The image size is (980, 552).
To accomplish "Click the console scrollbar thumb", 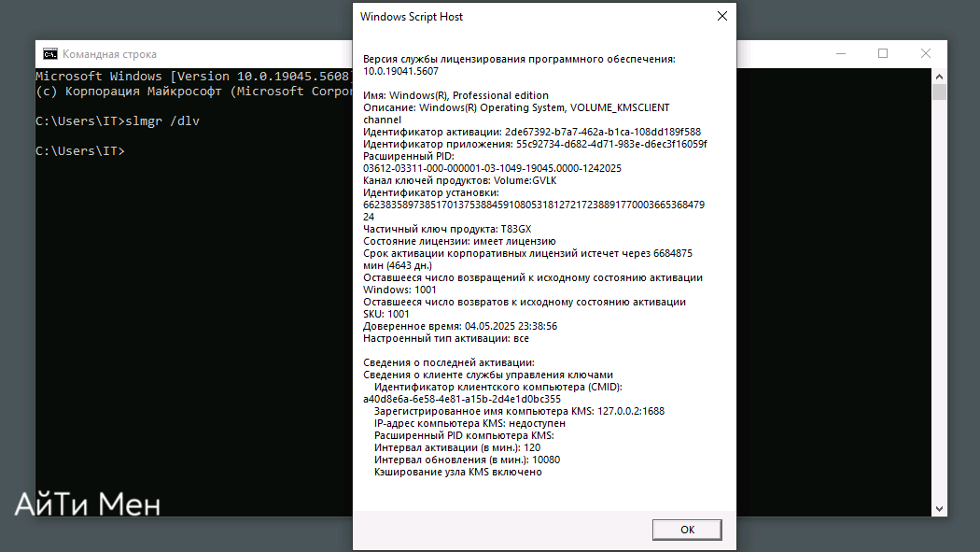I will click(939, 92).
